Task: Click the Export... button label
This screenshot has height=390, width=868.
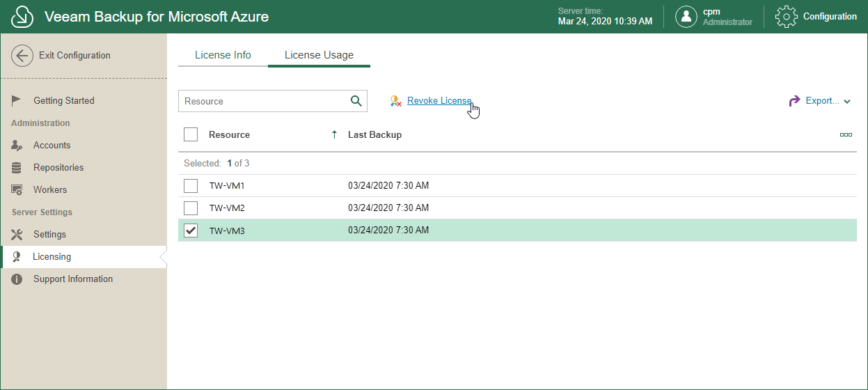Action: click(823, 101)
